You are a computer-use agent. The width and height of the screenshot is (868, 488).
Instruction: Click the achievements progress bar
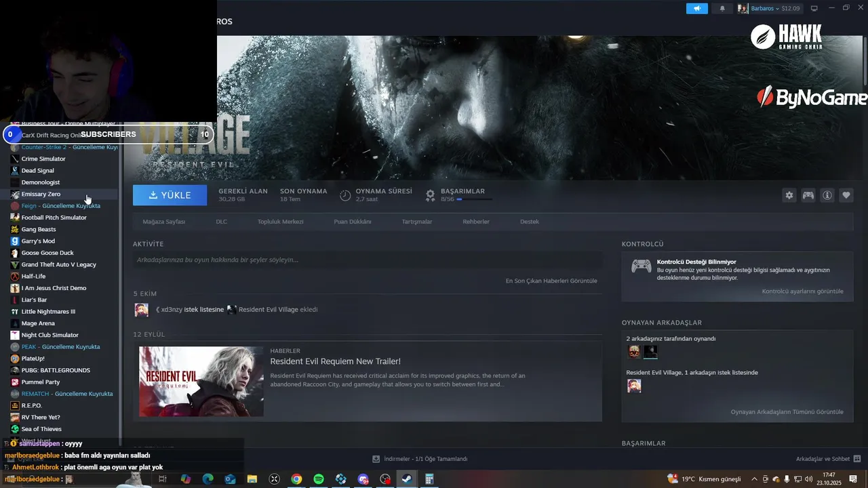point(475,199)
